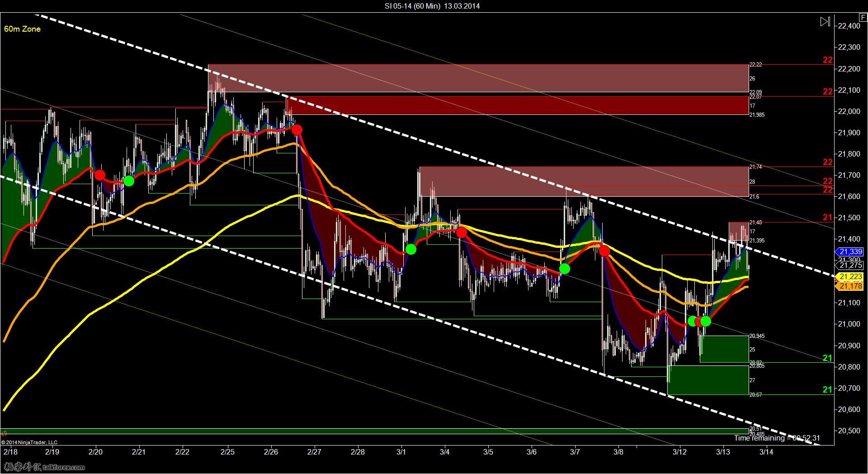Select the 3/12 date label
Image resolution: width=868 pixels, height=474 pixels.
pos(679,452)
